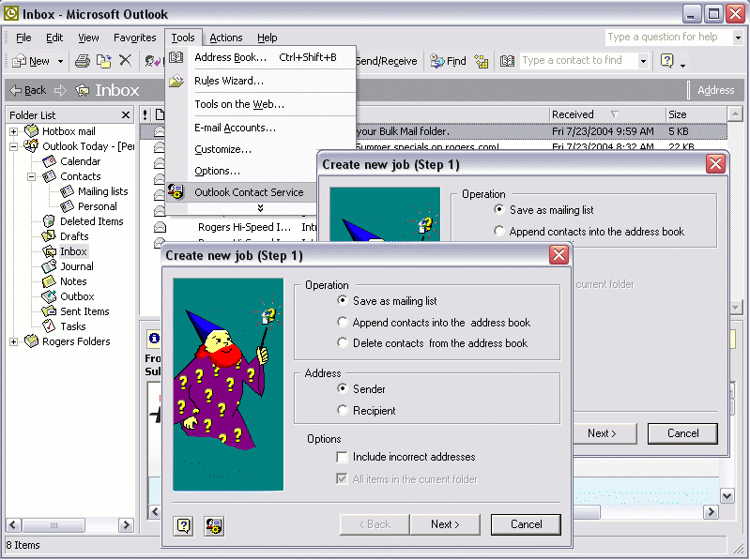
Task: Click toolbar options arrow after Help icon
Action: 682,65
